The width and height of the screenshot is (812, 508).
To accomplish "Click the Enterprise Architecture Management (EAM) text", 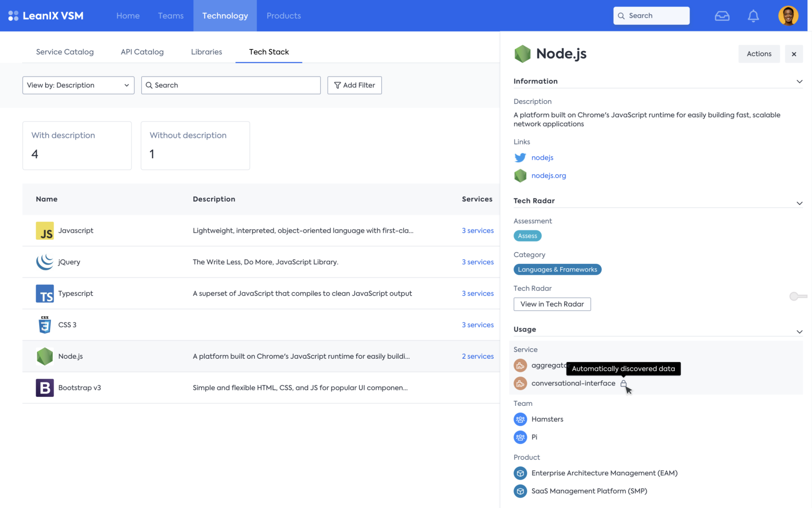I will [604, 473].
